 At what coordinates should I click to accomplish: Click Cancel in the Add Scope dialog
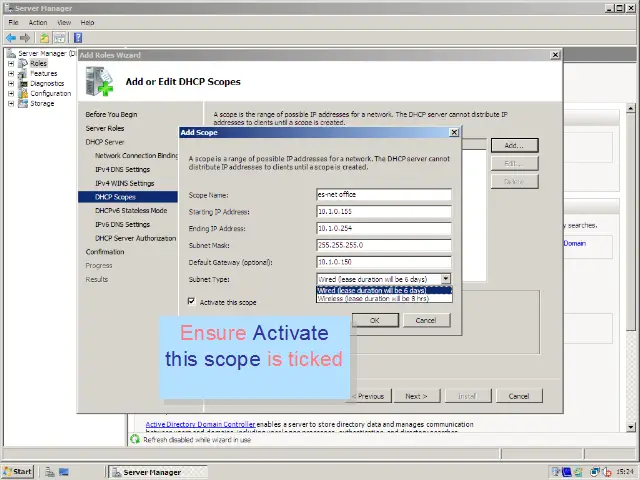[x=426, y=320]
